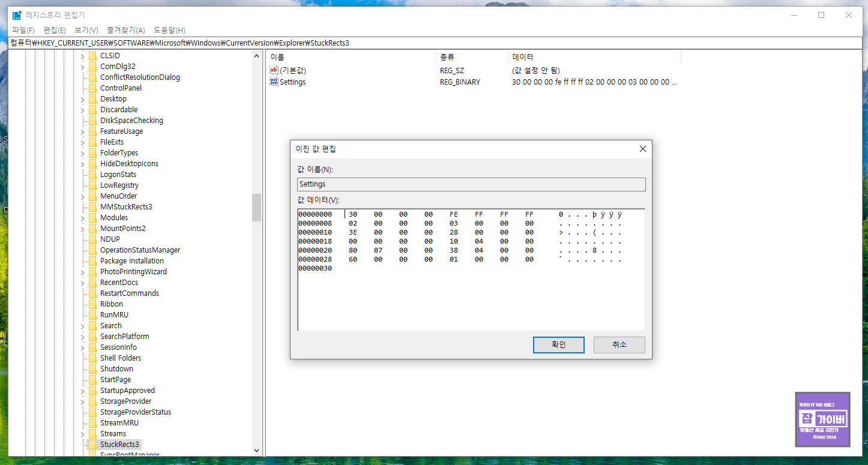Select the Modules folder icon
Viewport: 868px width, 465px height.
[92, 218]
